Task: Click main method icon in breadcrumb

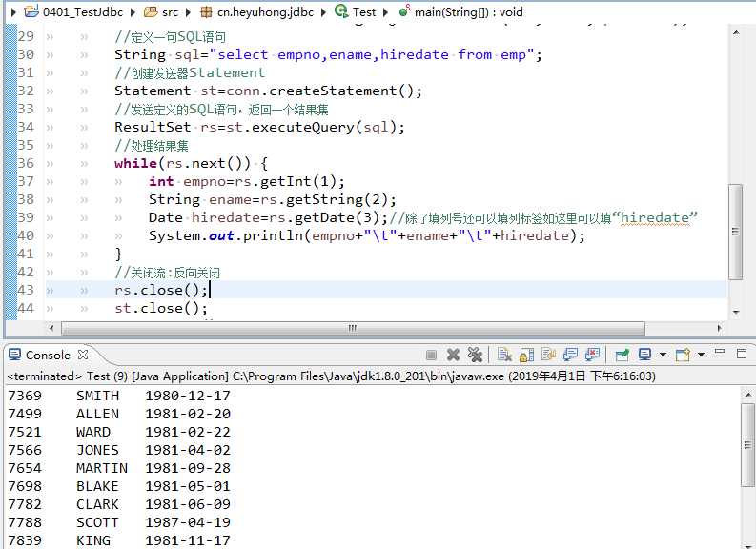Action: click(404, 10)
